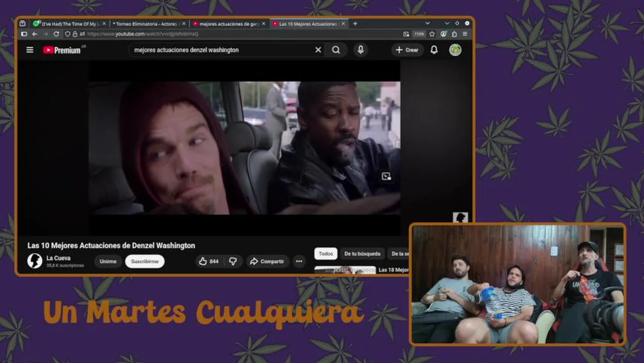Click the Compartir button
This screenshot has height=363, width=644.
click(268, 261)
